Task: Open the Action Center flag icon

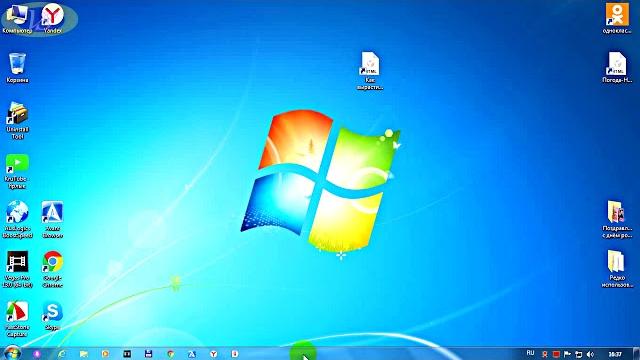Action: (x=567, y=354)
